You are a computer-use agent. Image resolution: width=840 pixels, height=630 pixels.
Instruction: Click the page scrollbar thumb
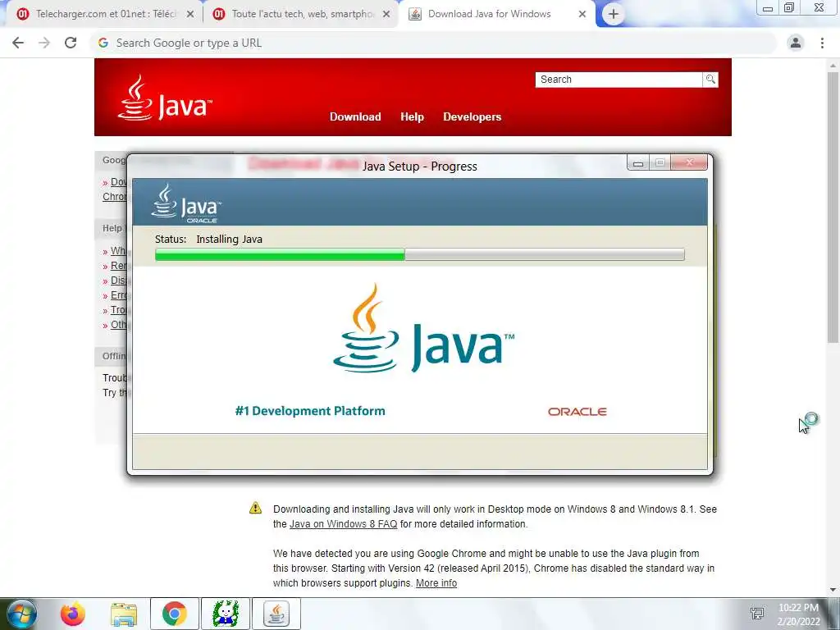tap(833, 208)
